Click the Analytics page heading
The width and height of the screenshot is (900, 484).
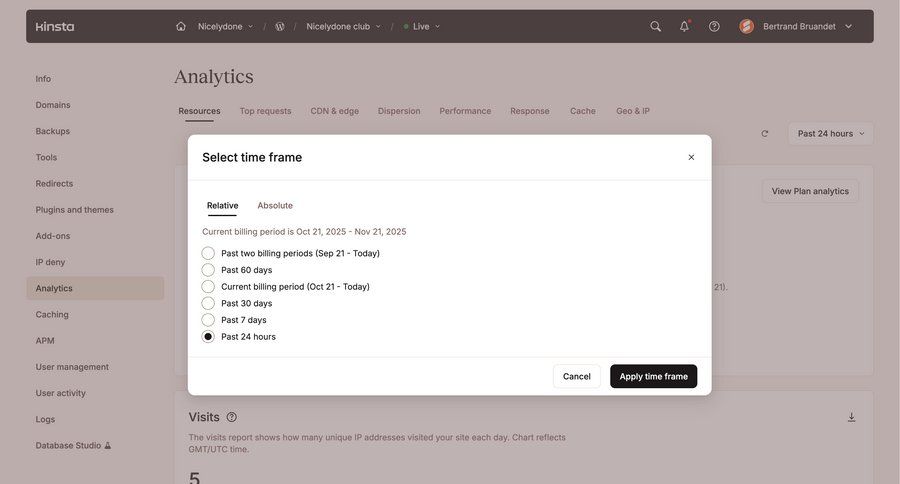(x=214, y=77)
